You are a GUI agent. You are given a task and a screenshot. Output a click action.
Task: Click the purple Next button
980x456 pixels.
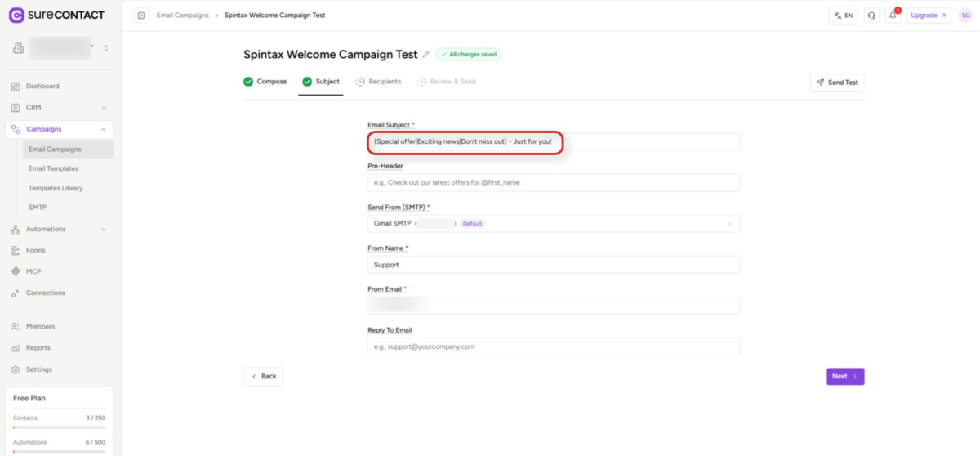click(845, 376)
